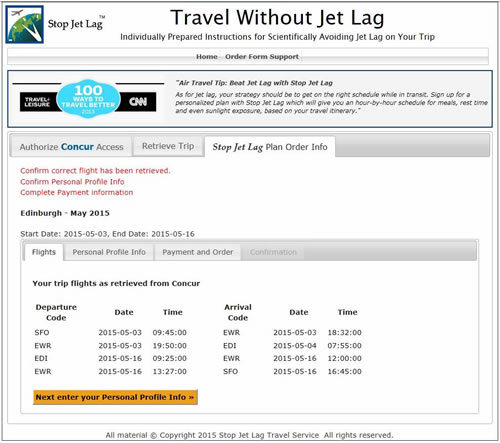
Task: Click Next enter your Personal Profile Info button
Action: (x=115, y=397)
